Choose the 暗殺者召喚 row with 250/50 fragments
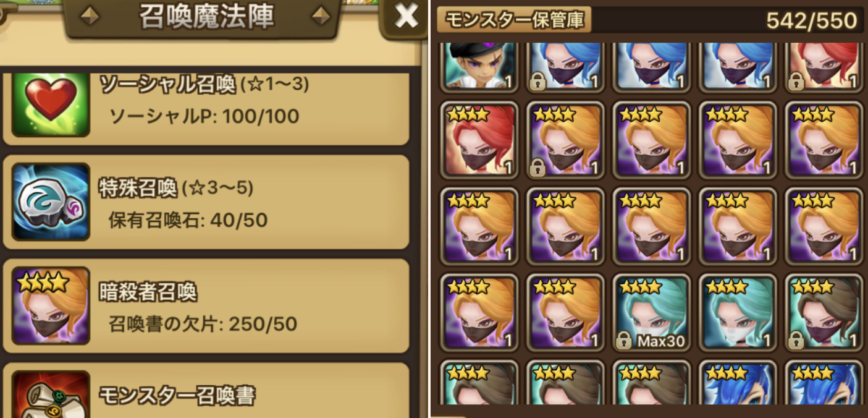Viewport: 868px width, 418px height. tap(206, 306)
